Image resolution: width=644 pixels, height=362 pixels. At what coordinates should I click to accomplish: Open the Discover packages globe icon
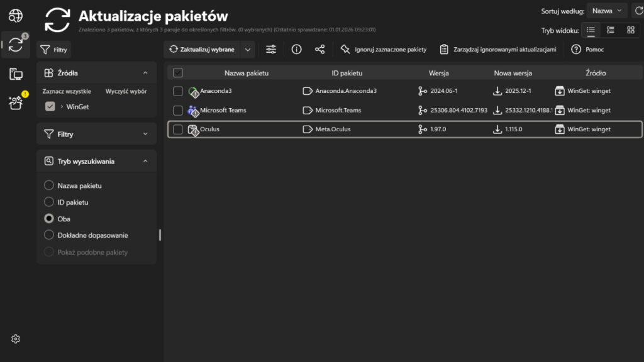(x=15, y=15)
